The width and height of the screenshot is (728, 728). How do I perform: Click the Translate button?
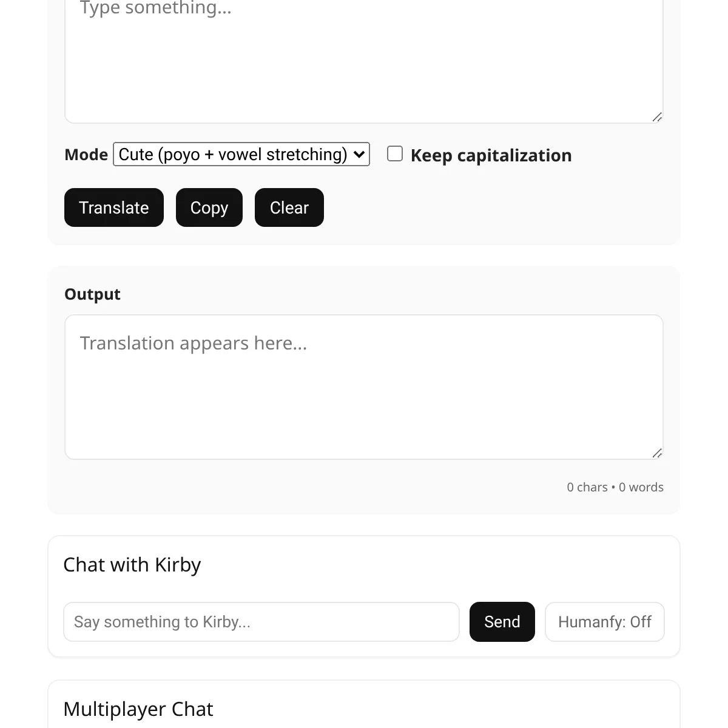click(x=114, y=207)
